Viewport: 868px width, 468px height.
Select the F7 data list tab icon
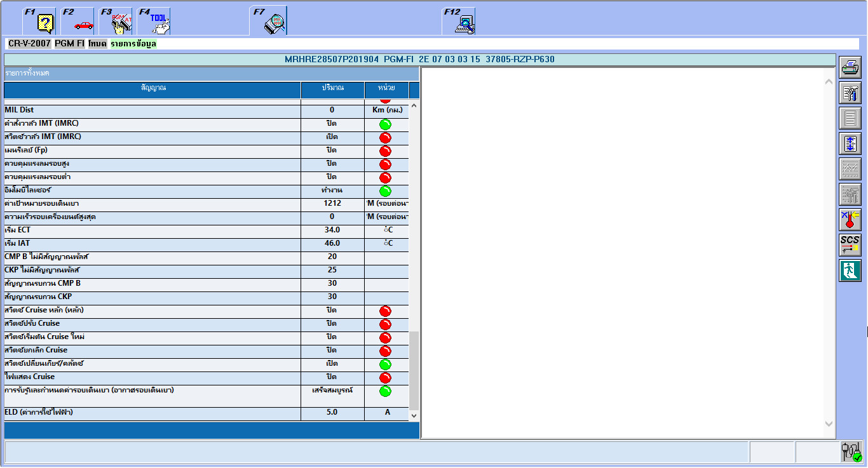[269, 21]
